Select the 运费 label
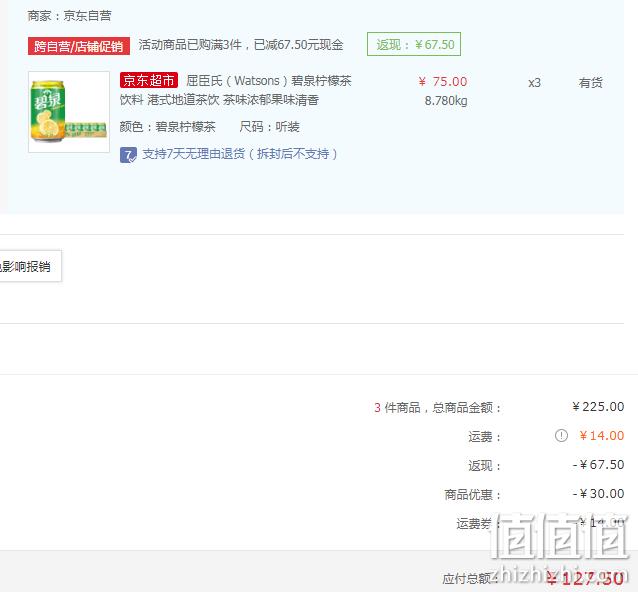The height and width of the screenshot is (592, 638). [x=484, y=437]
